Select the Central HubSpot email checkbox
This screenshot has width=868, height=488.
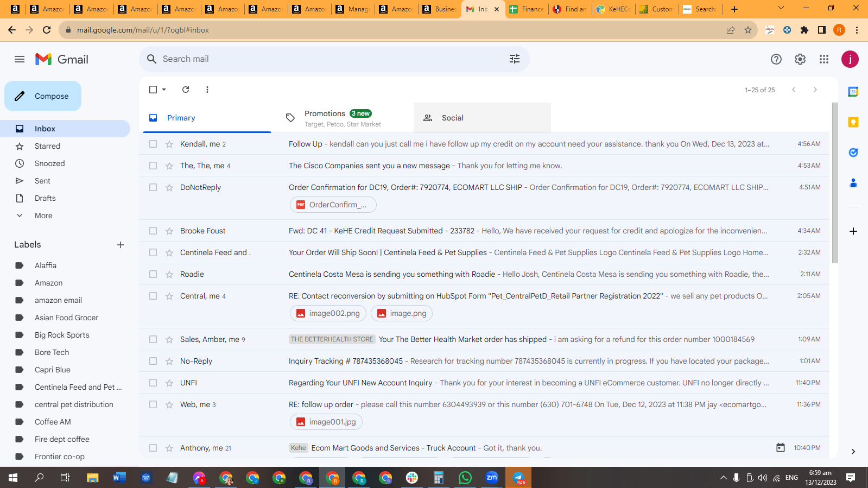coord(153,296)
